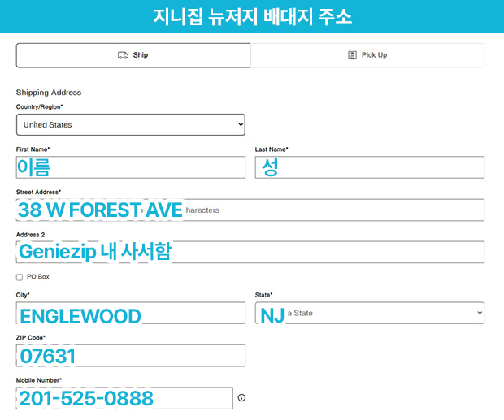Click the Mobile Number* field label
This screenshot has height=420, width=504.
coord(38,380)
